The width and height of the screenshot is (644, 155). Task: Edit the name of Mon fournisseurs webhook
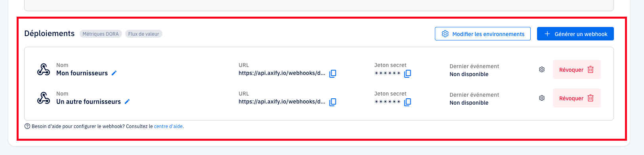pyautogui.click(x=114, y=73)
